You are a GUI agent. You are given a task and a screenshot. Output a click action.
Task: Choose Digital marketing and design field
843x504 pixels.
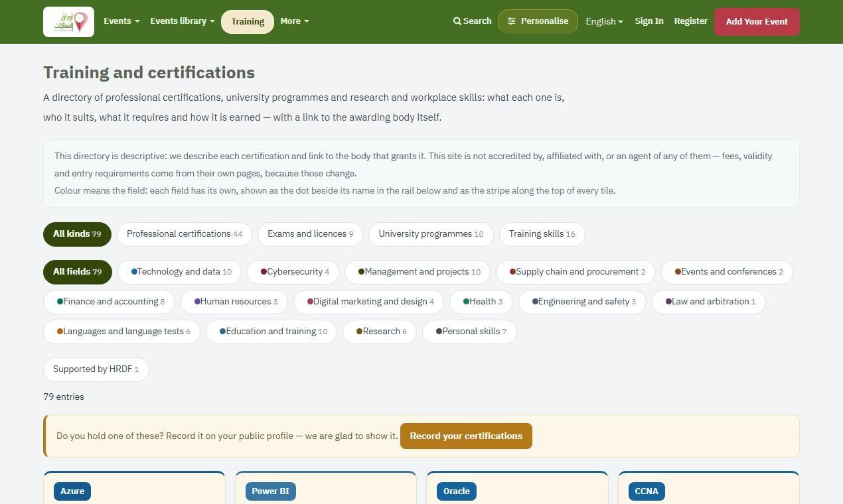(x=369, y=302)
